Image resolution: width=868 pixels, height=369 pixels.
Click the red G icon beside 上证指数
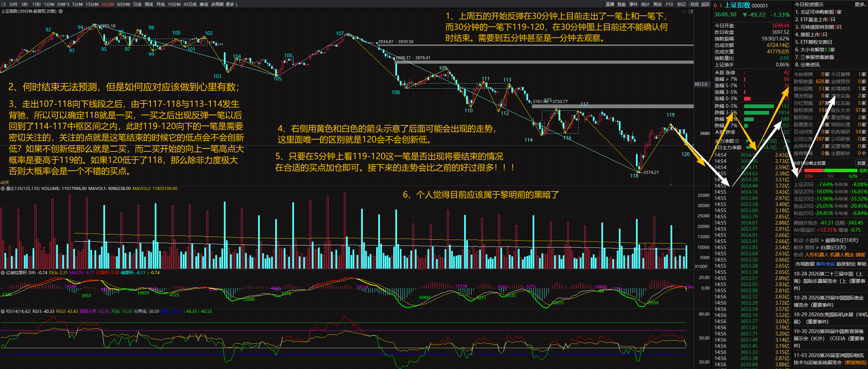[x=715, y=5]
